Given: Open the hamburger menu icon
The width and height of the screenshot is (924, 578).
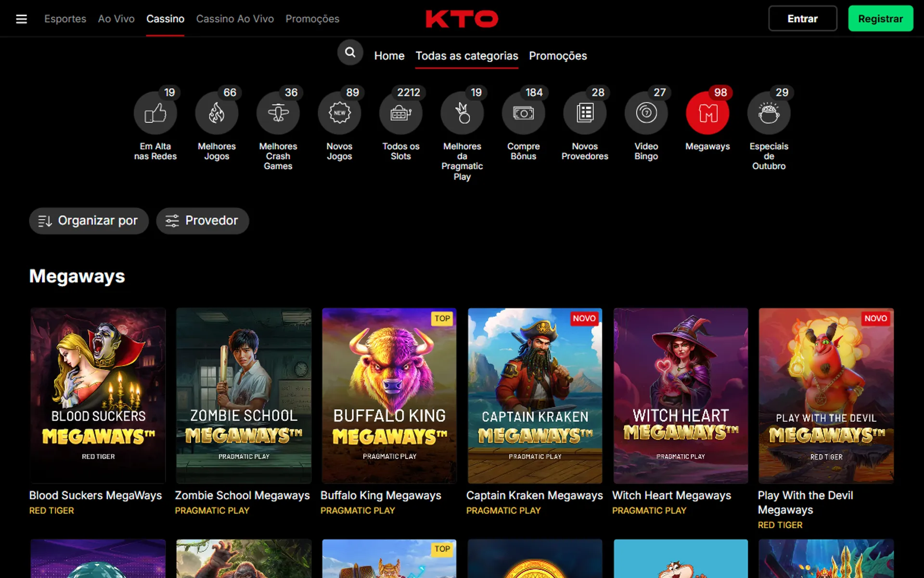Looking at the screenshot, I should click(21, 19).
